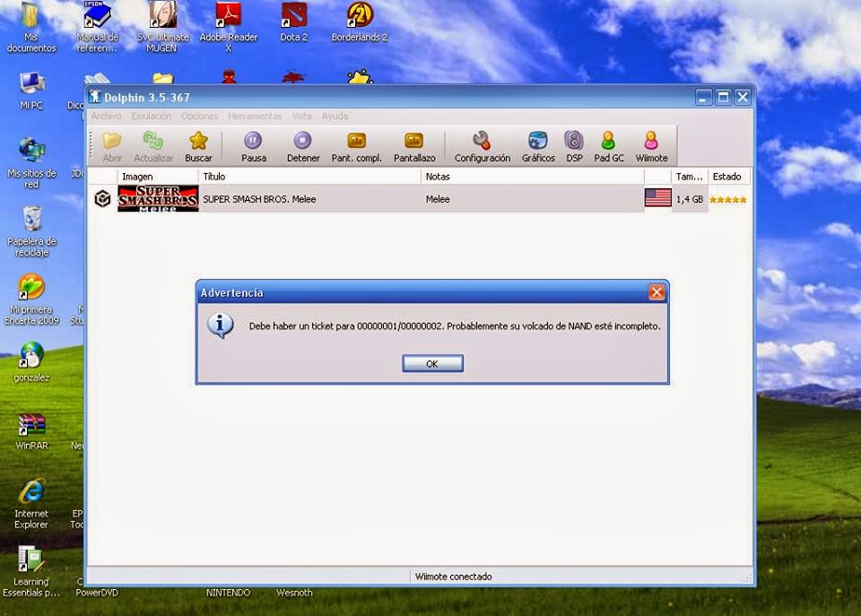861x616 pixels.
Task: Open the Ayuda menu
Action: [332, 116]
